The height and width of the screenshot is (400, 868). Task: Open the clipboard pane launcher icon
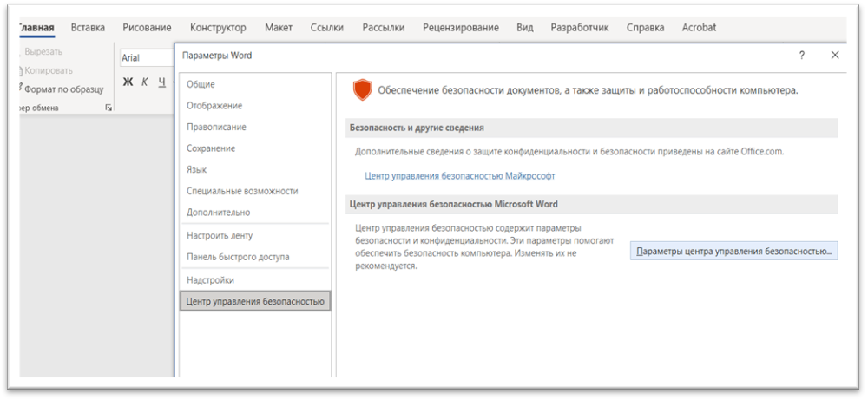tap(108, 108)
